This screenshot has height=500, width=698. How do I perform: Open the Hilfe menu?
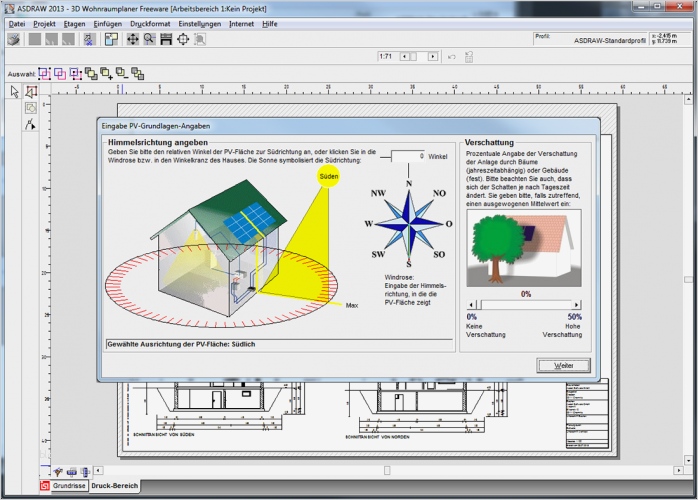(x=270, y=22)
